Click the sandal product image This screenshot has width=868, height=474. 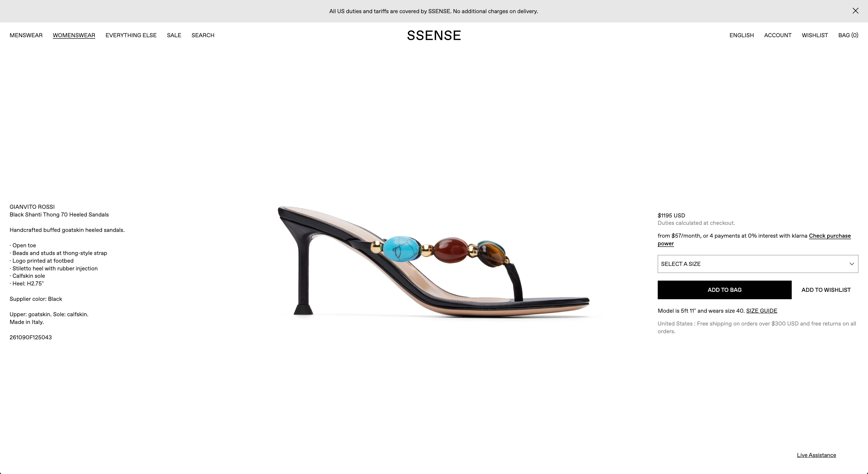[x=434, y=261]
